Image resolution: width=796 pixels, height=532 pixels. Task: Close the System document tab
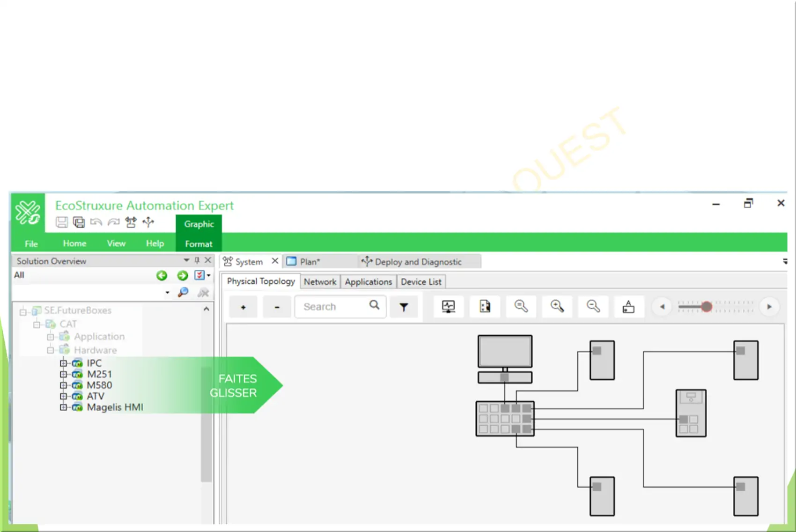tap(275, 261)
